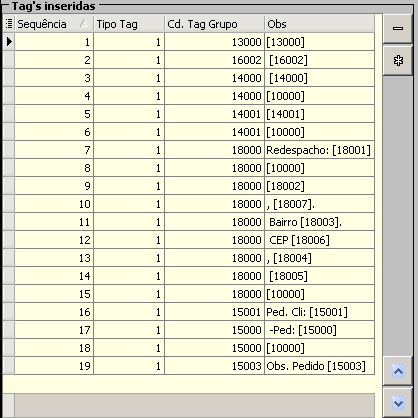This screenshot has width=418, height=418.
Task: Select the Ped. Cli: [15001] cell
Action: (320, 312)
